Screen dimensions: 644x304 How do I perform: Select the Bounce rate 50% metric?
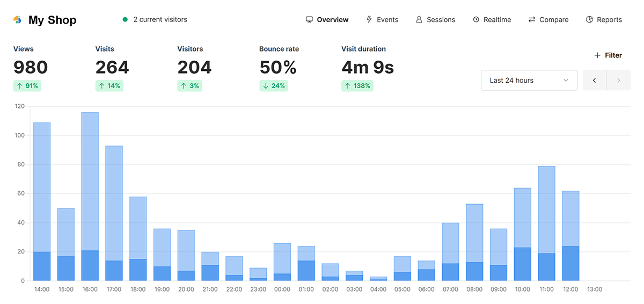pos(278,67)
